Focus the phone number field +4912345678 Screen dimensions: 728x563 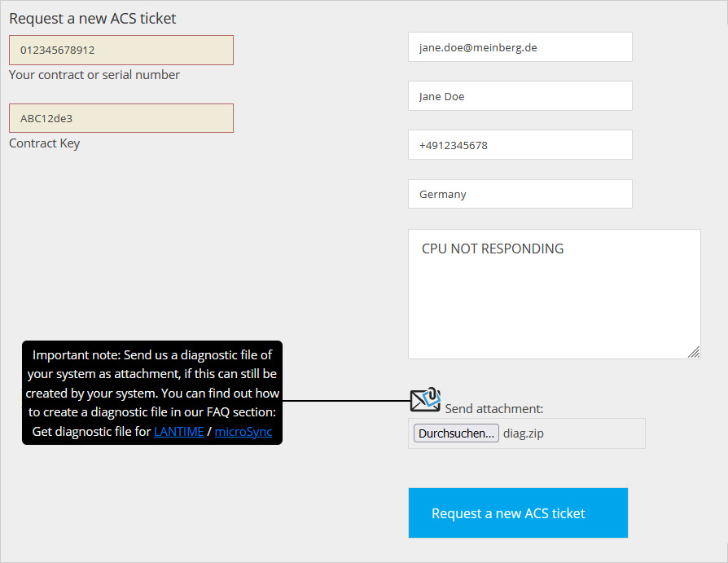(520, 145)
